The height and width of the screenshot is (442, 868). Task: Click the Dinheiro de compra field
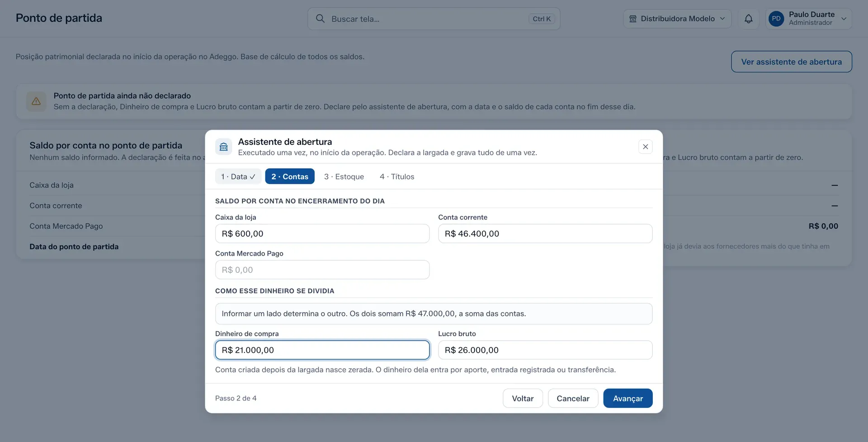[x=322, y=350]
